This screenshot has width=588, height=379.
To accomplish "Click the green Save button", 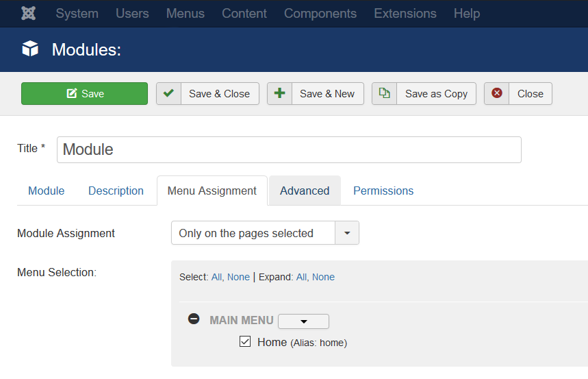I will [x=84, y=94].
